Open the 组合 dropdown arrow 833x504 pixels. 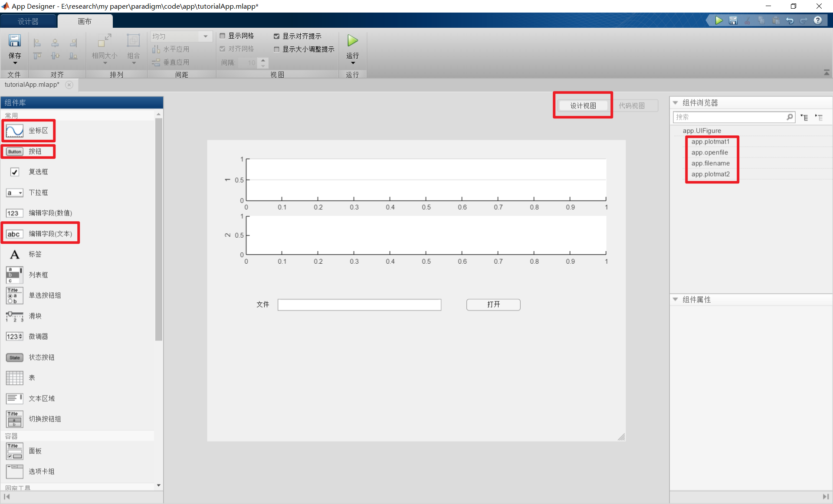click(x=133, y=62)
